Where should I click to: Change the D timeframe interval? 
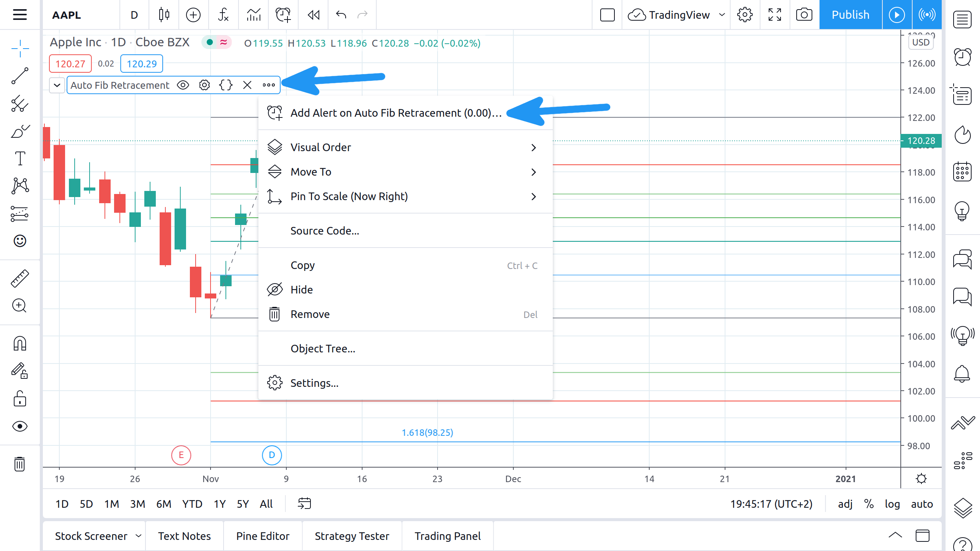[134, 15]
